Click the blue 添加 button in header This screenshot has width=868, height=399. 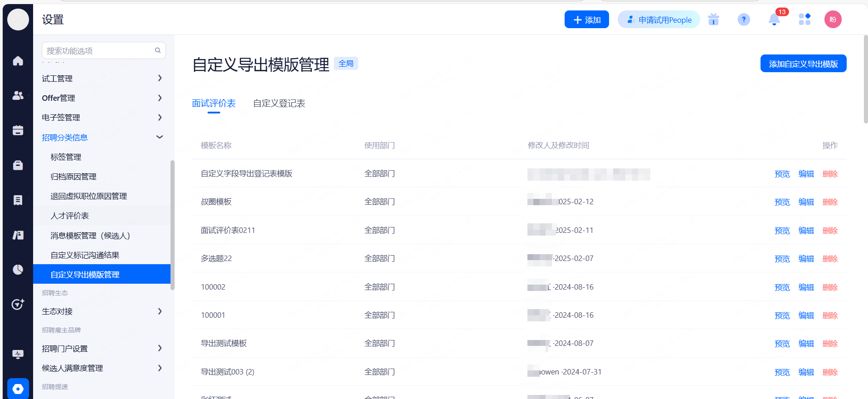586,20
